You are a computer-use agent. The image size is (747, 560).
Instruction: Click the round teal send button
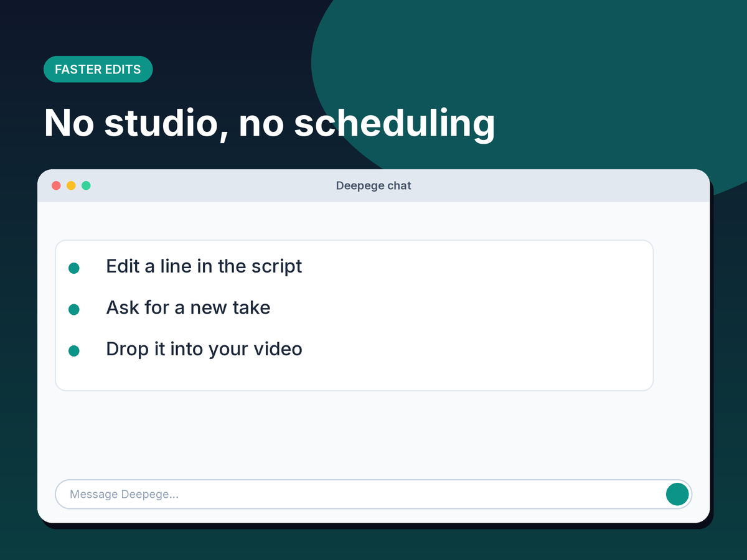(677, 494)
